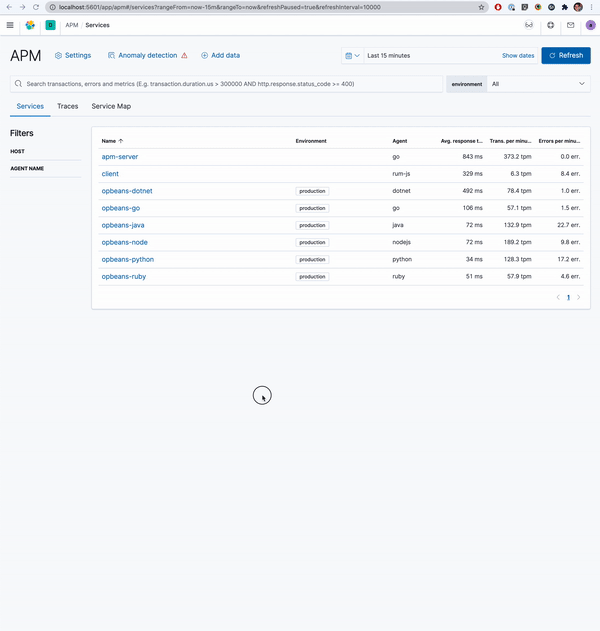Click the Add data plus icon
This screenshot has width=600, height=631.
pyautogui.click(x=205, y=56)
